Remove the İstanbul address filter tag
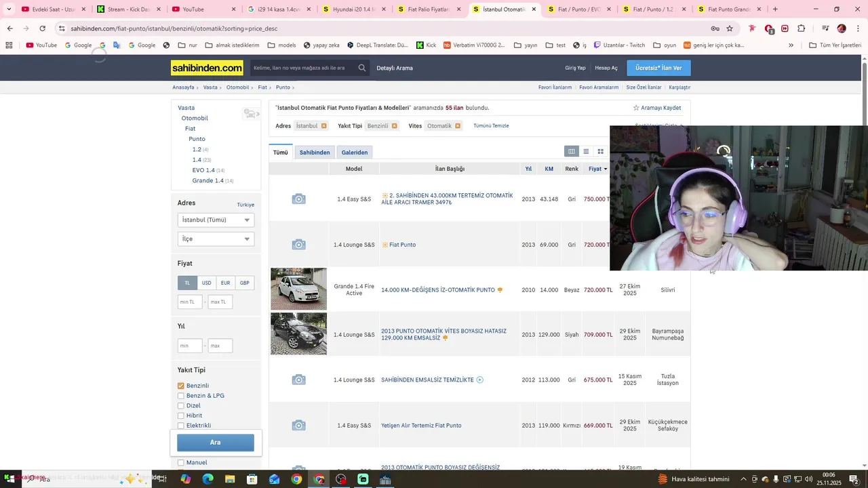 tap(323, 126)
